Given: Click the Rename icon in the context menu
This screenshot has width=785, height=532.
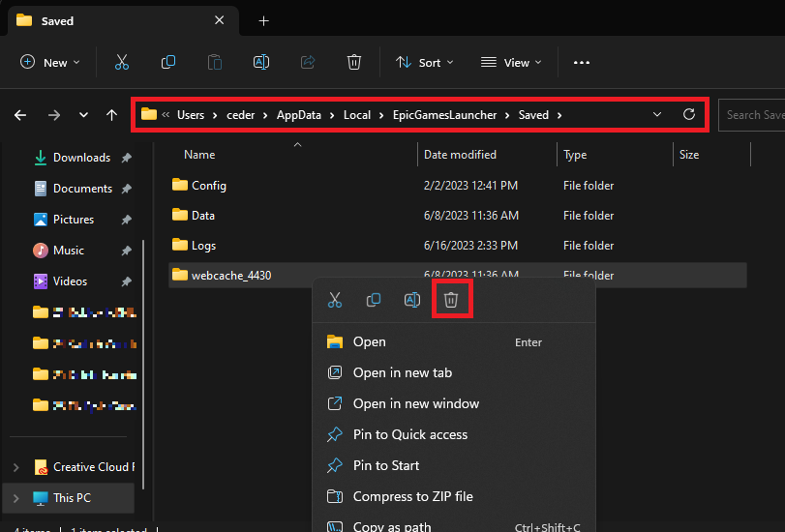Looking at the screenshot, I should [x=412, y=300].
